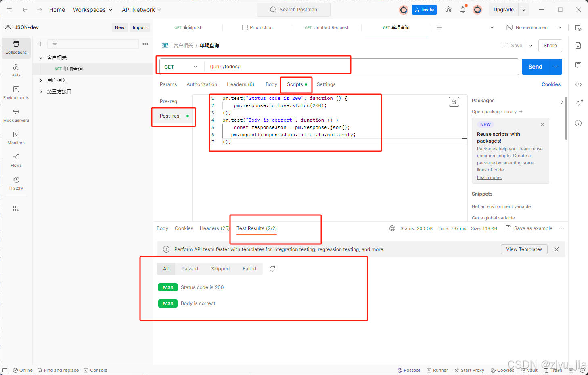Open APIs in sidebar
Image resolution: width=588 pixels, height=375 pixels.
click(16, 70)
